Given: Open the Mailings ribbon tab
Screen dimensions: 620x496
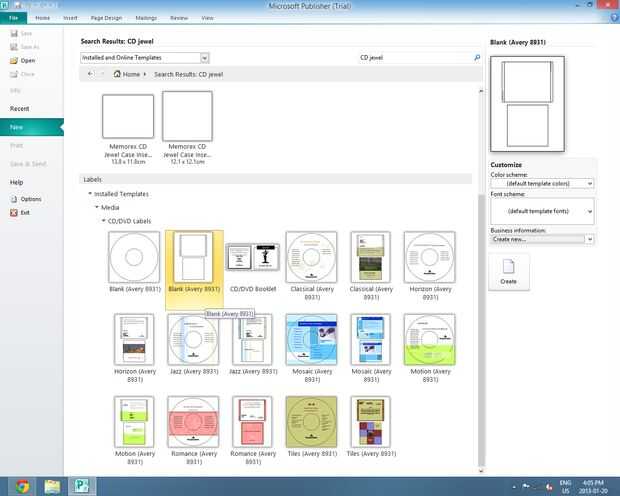Looking at the screenshot, I should [x=146, y=18].
